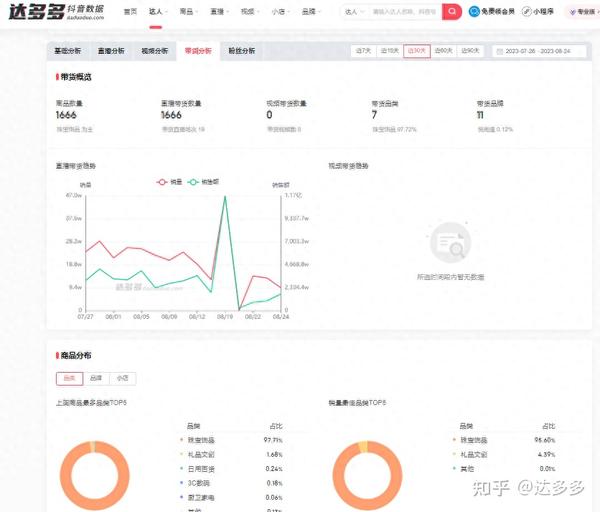This screenshot has width=600, height=512.
Task: Select the 品类 distribution filter
Action: coord(69,378)
